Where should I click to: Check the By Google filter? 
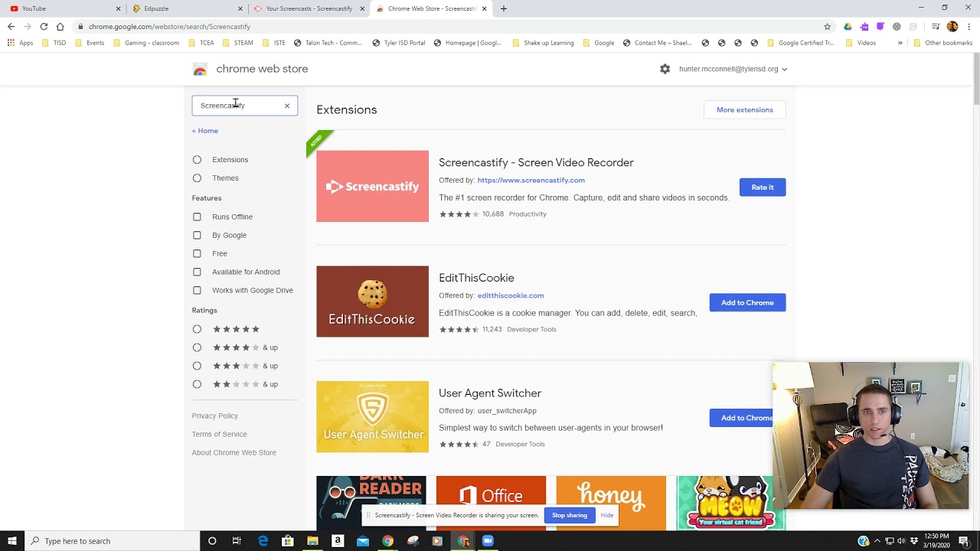pos(197,236)
